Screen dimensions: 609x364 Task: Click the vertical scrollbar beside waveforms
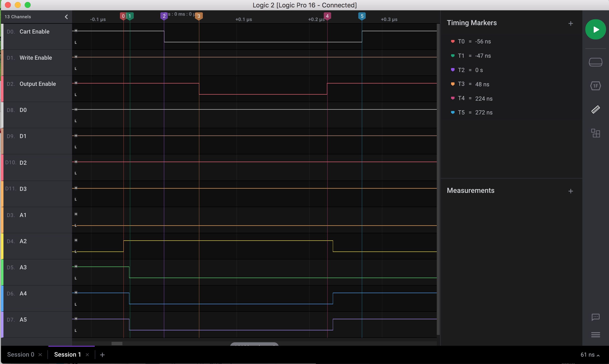438,179
